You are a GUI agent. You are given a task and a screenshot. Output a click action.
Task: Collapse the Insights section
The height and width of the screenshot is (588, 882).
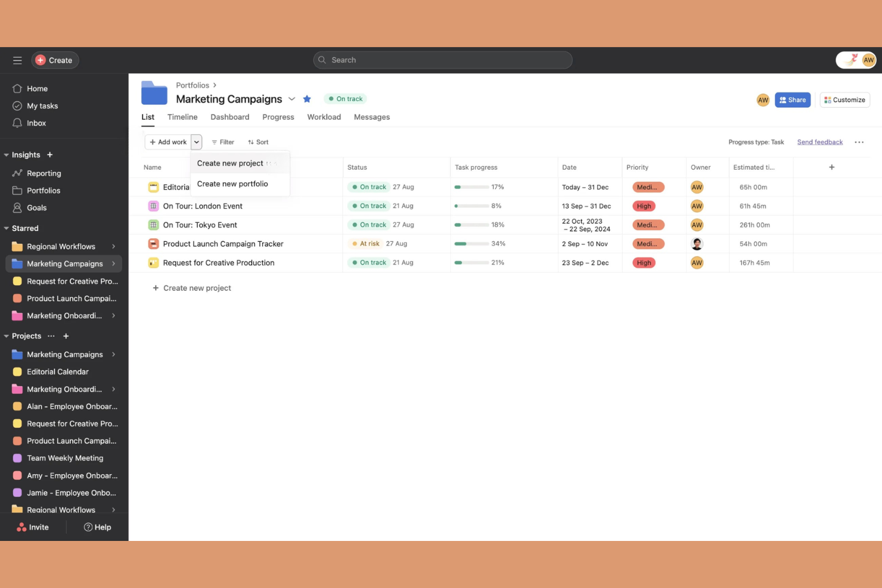pyautogui.click(x=7, y=155)
